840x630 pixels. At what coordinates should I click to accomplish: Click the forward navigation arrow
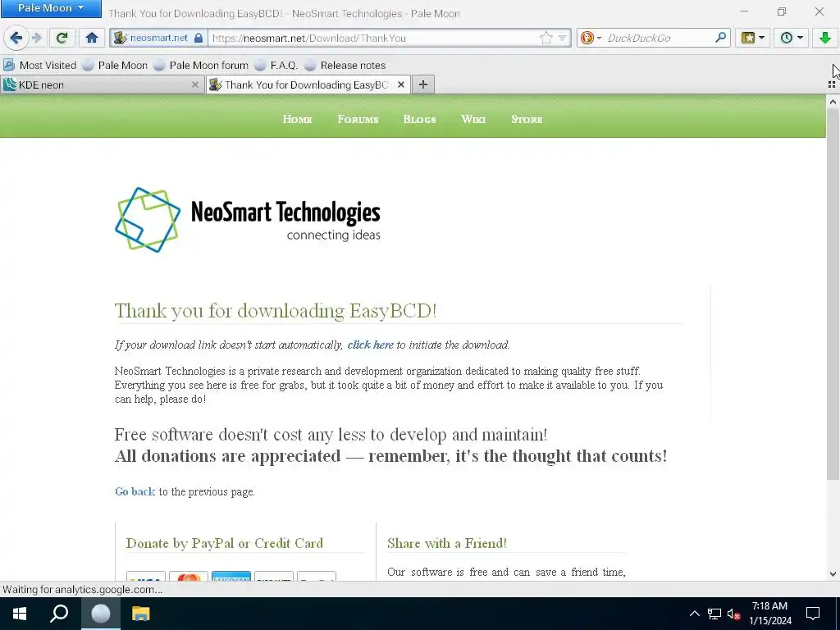[37, 38]
